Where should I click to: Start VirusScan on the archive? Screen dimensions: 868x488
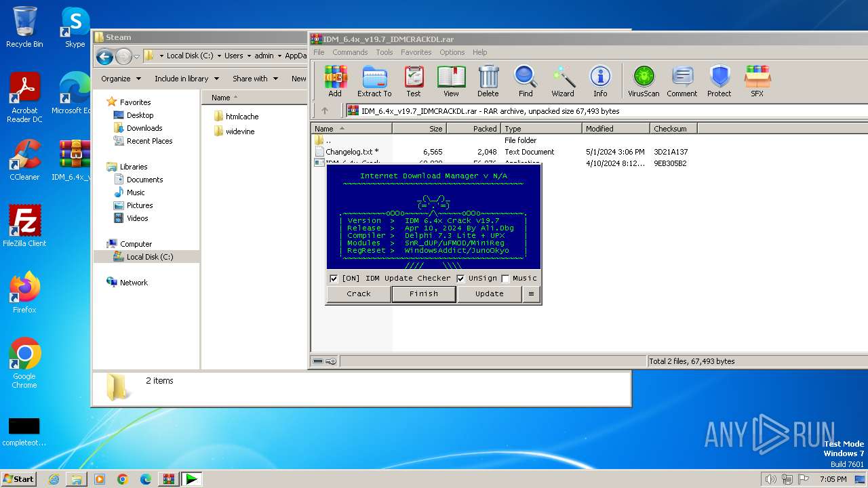coord(644,81)
